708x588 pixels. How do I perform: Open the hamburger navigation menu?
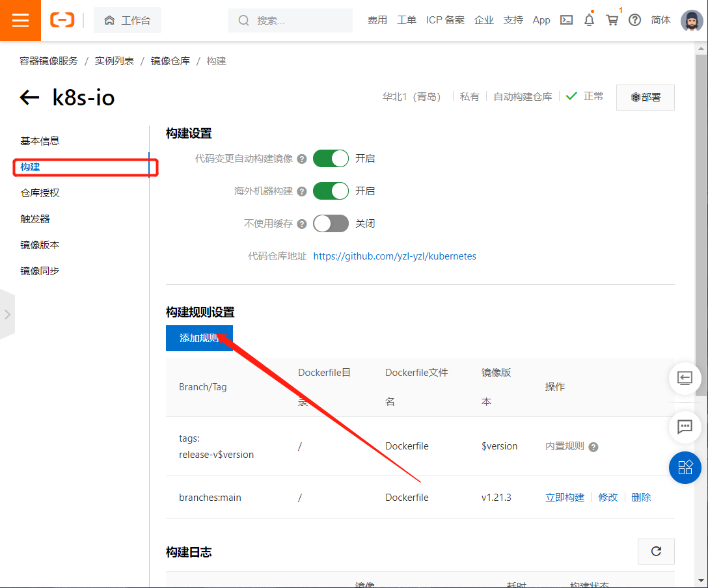tap(20, 20)
